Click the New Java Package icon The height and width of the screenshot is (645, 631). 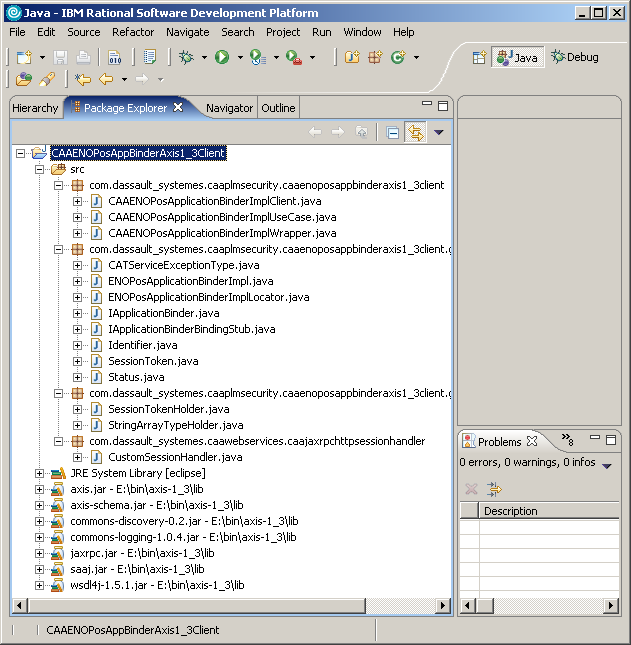(x=375, y=57)
